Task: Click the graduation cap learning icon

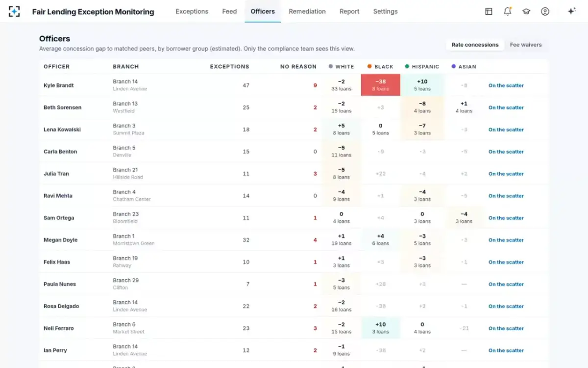Action: tap(526, 11)
